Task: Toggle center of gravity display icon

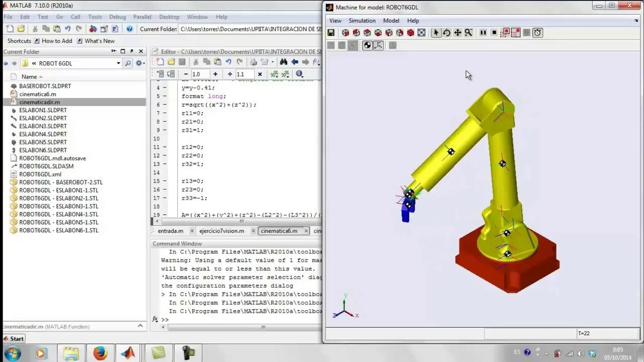Action: pos(367,45)
